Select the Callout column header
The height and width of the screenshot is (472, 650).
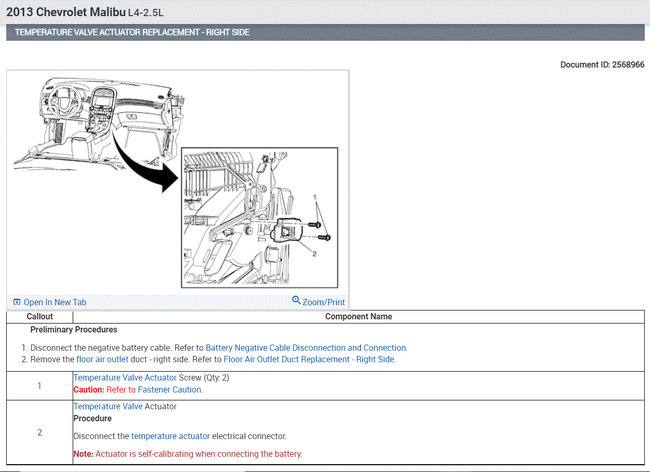pyautogui.click(x=39, y=317)
